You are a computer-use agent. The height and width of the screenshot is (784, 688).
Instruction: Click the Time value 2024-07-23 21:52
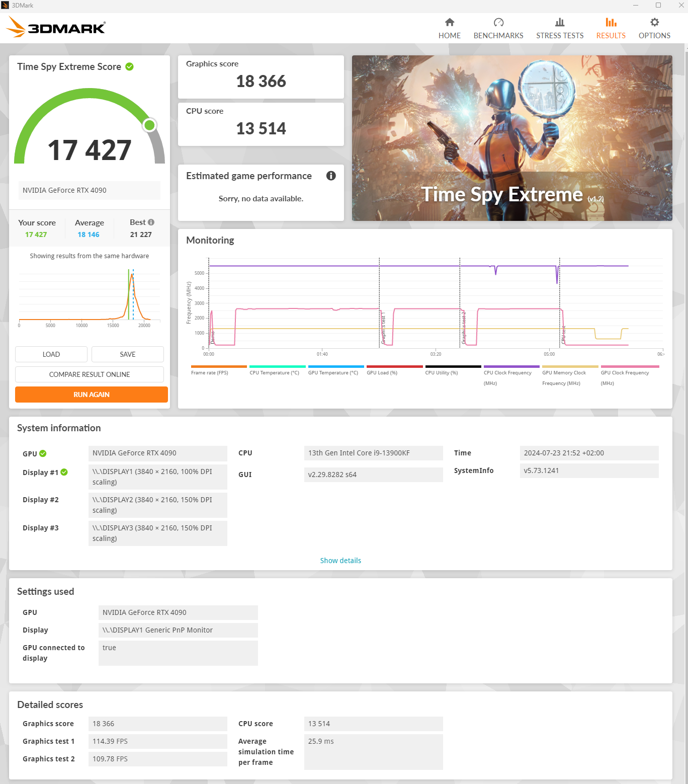tap(589, 453)
